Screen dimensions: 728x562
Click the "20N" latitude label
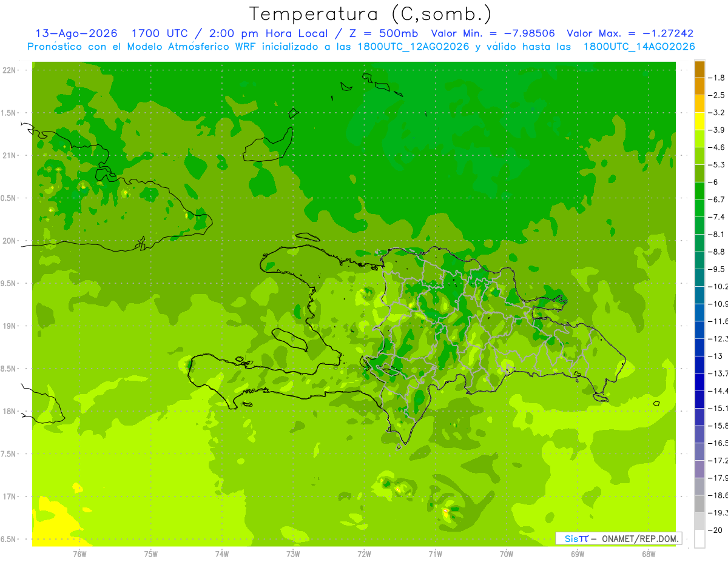coord(9,241)
